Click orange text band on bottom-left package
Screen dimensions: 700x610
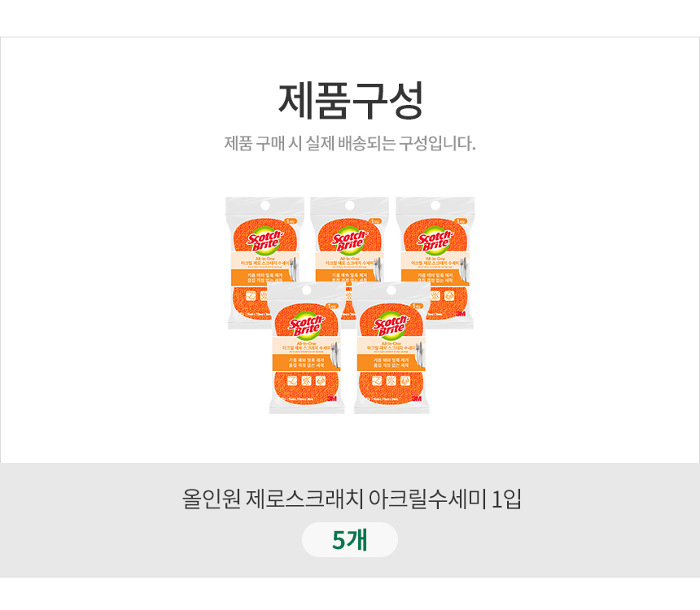tap(309, 362)
